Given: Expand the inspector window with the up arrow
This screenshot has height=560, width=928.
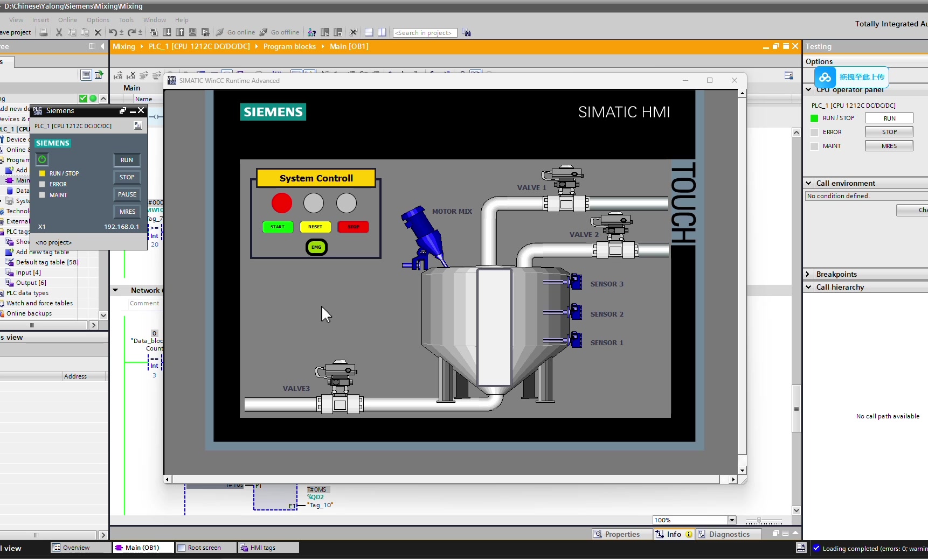Looking at the screenshot, I should (x=795, y=533).
